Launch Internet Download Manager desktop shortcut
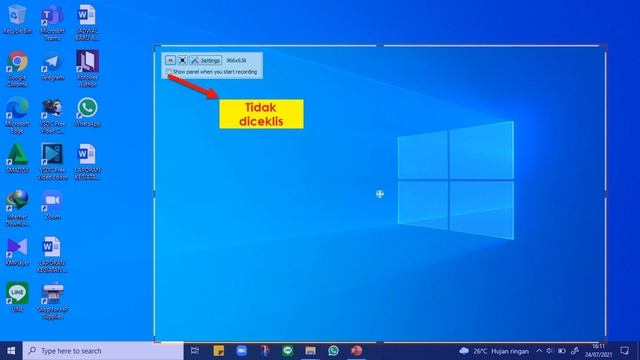640x360 pixels. click(17, 208)
